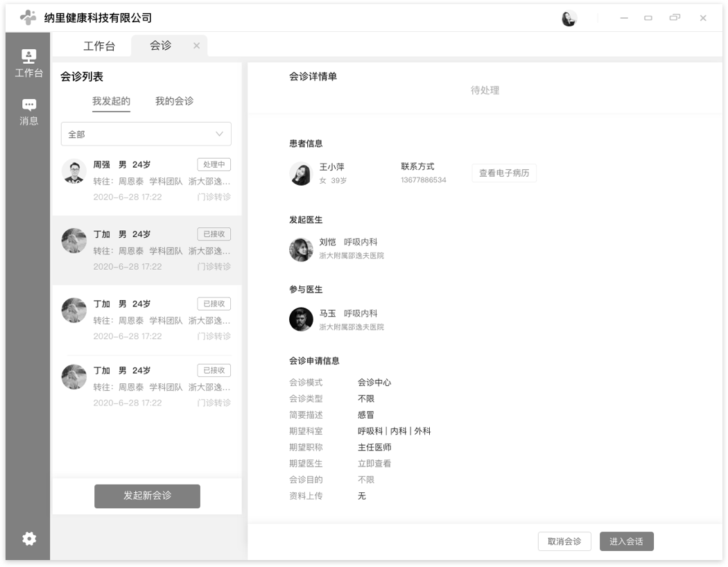Open the 全部 filter dropdown
This screenshot has width=728, height=567.
coord(146,134)
